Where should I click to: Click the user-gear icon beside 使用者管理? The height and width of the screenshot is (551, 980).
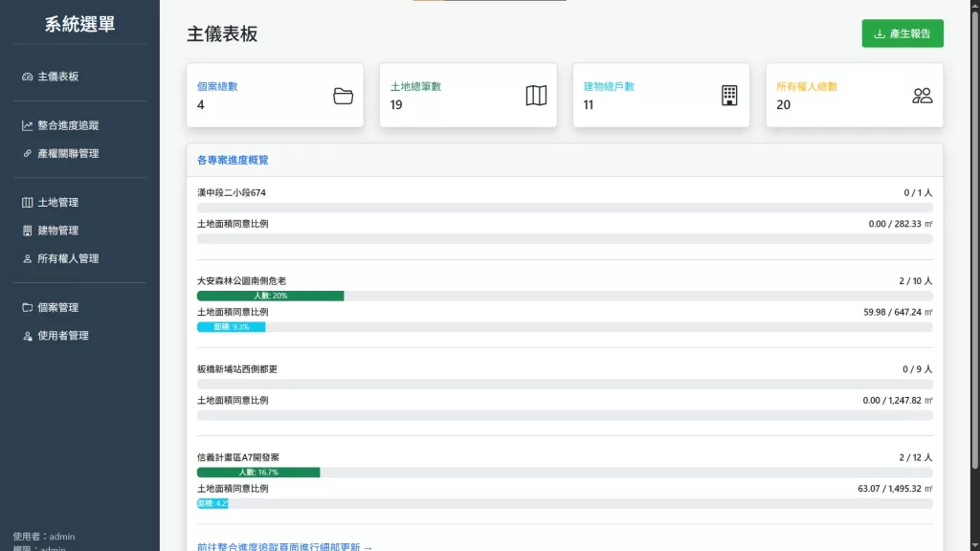tap(27, 336)
